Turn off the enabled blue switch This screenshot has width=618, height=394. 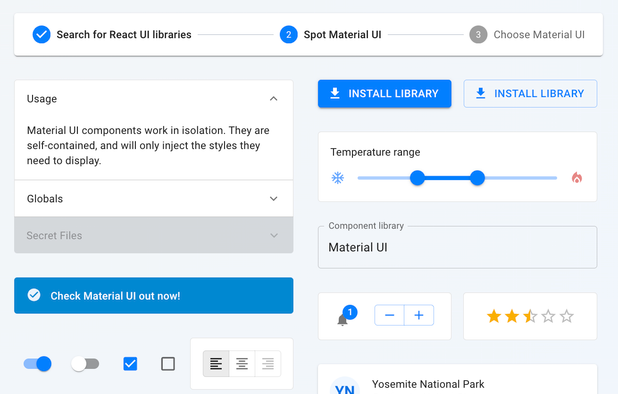tap(37, 364)
